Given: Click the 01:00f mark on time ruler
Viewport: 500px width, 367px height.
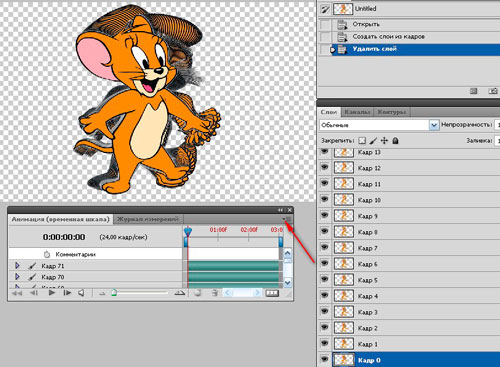Looking at the screenshot, I should pos(218,230).
